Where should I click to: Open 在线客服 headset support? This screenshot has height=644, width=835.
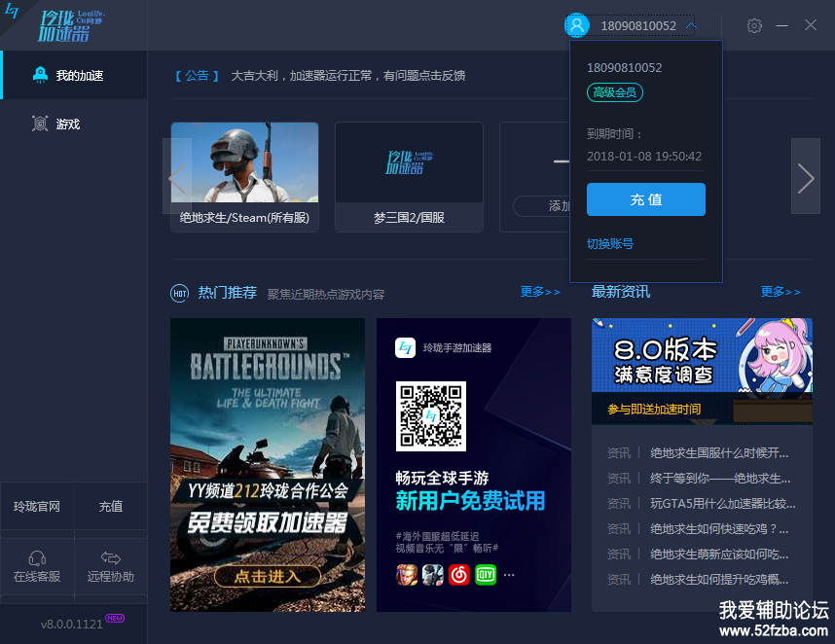(x=37, y=567)
